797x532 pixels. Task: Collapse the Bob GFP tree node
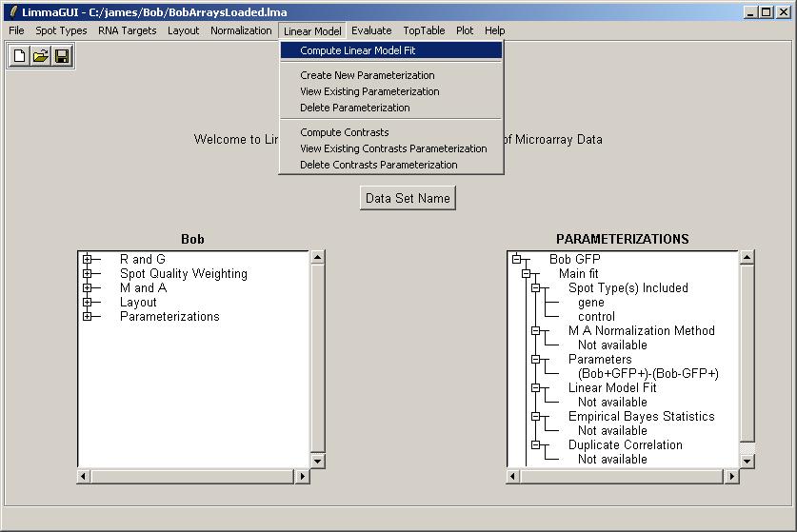(516, 259)
